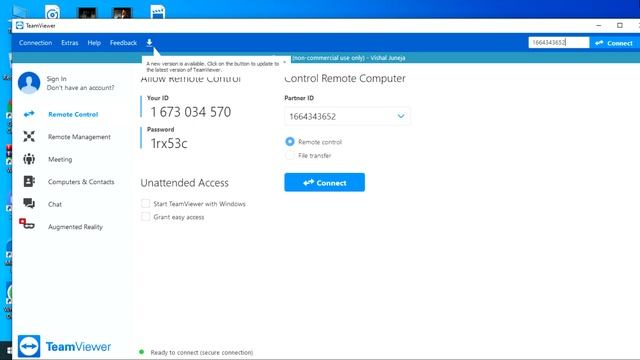This screenshot has width=640, height=360.
Task: Minimize the TeamViewer window
Action: click(598, 25)
